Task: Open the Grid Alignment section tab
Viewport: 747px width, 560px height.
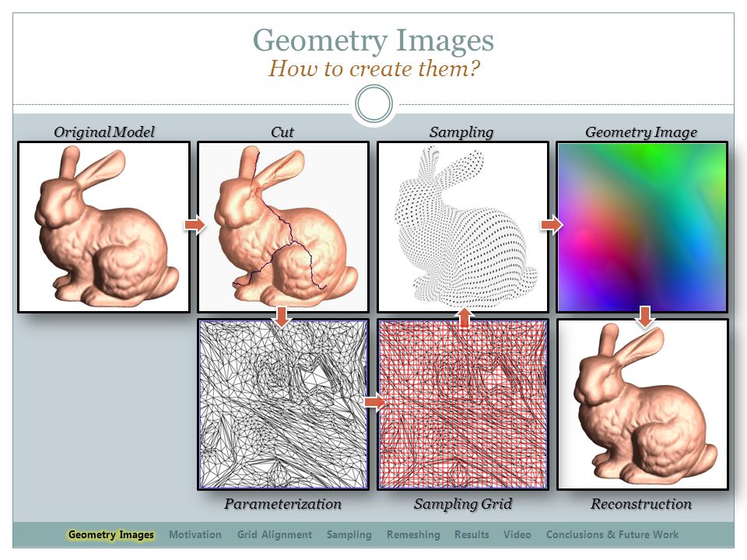Action: [275, 535]
